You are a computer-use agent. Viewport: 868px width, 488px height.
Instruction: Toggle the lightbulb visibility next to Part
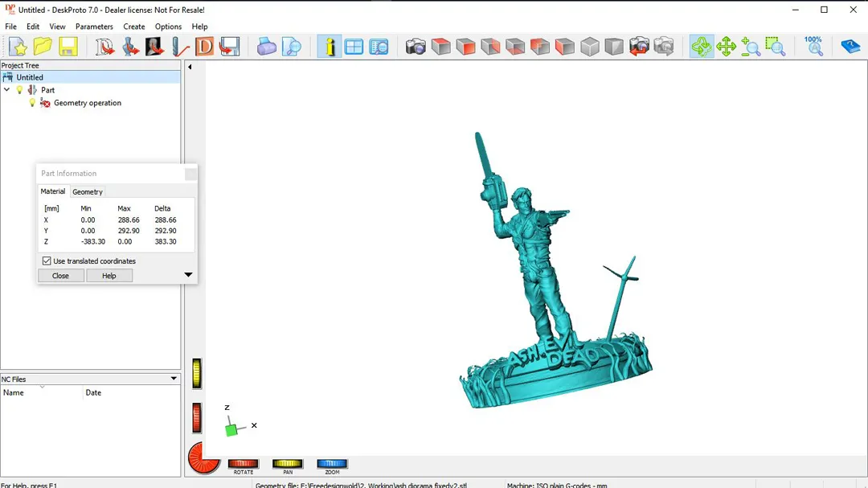(20, 90)
